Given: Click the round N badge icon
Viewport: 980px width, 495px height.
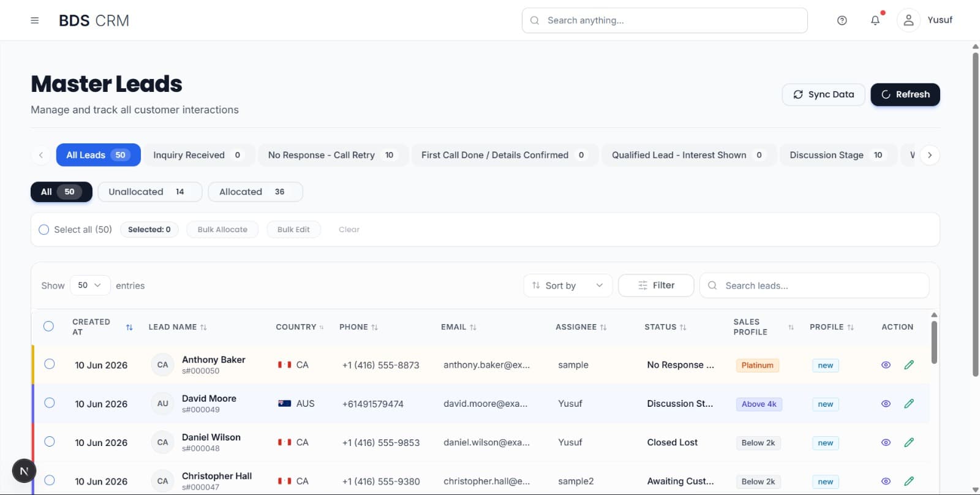Looking at the screenshot, I should click(x=24, y=471).
